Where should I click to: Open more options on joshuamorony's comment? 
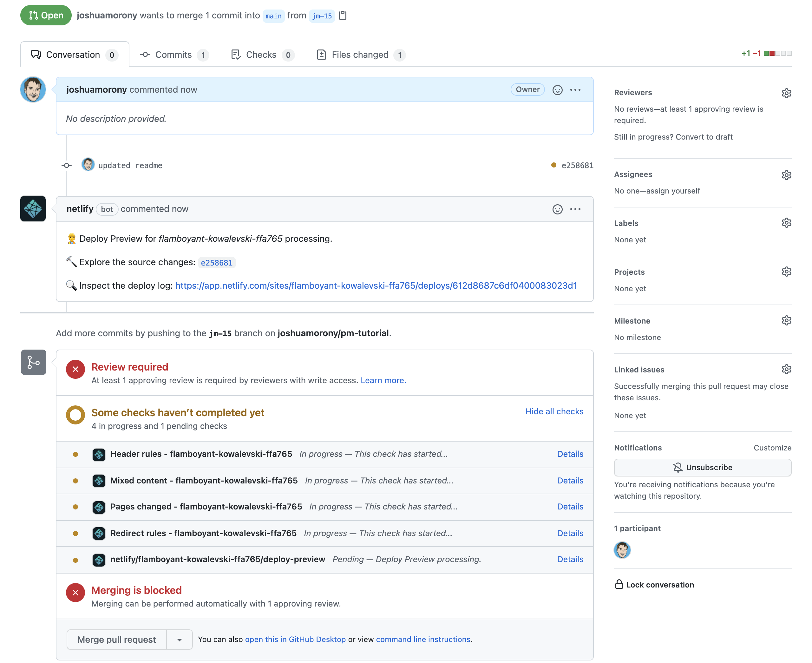pos(575,90)
